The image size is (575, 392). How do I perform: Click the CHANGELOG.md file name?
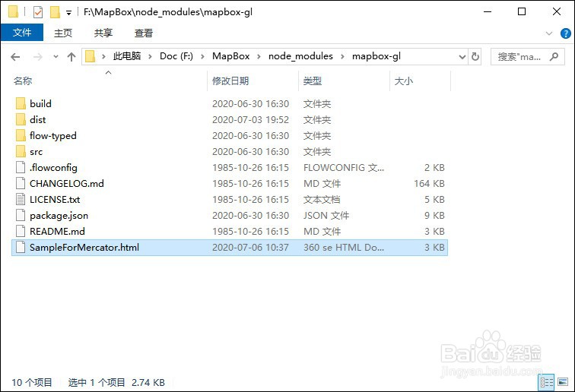67,184
